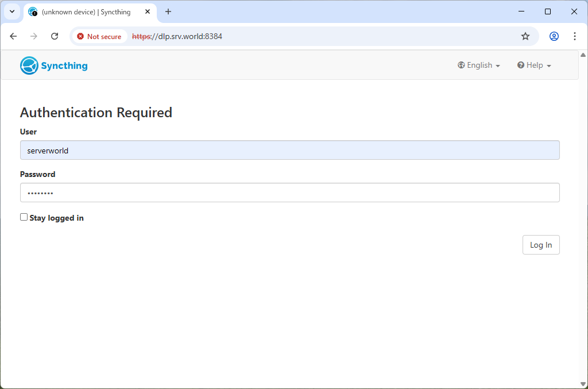This screenshot has height=389, width=588.
Task: Reload the page with the refresh icon
Action: pos(55,36)
